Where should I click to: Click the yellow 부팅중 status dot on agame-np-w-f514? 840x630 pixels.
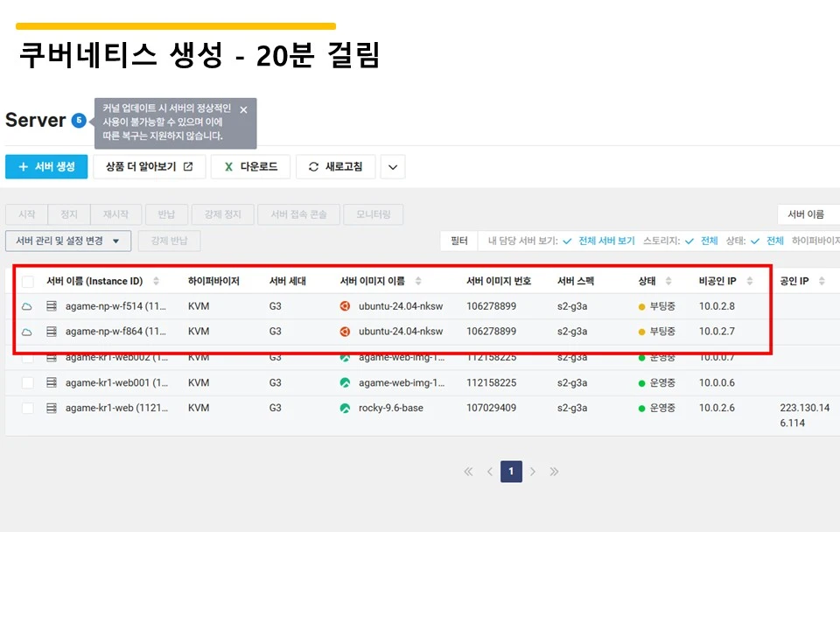click(640, 306)
